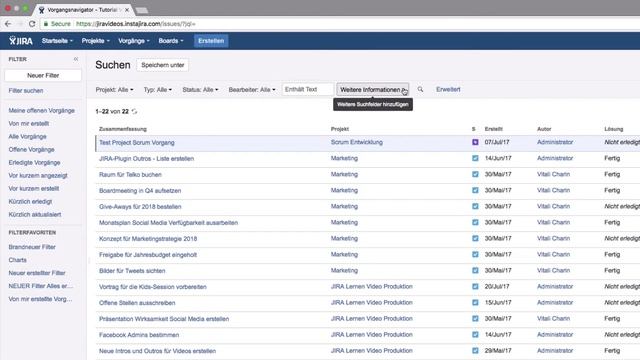Click Administrator author in Offene Stellen ausschreiben row
Screen dimensions: 640x360
coord(555,302)
